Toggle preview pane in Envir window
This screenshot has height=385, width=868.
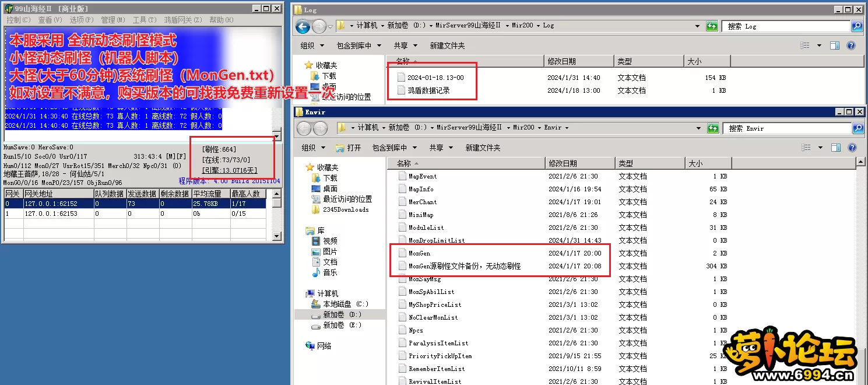click(835, 148)
